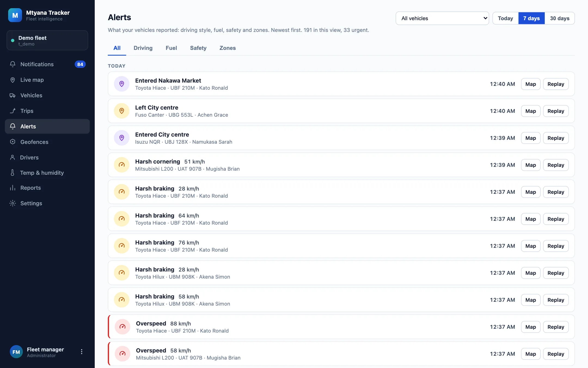588x368 pixels.
Task: Click the Vehicles truck icon
Action: coord(13,95)
